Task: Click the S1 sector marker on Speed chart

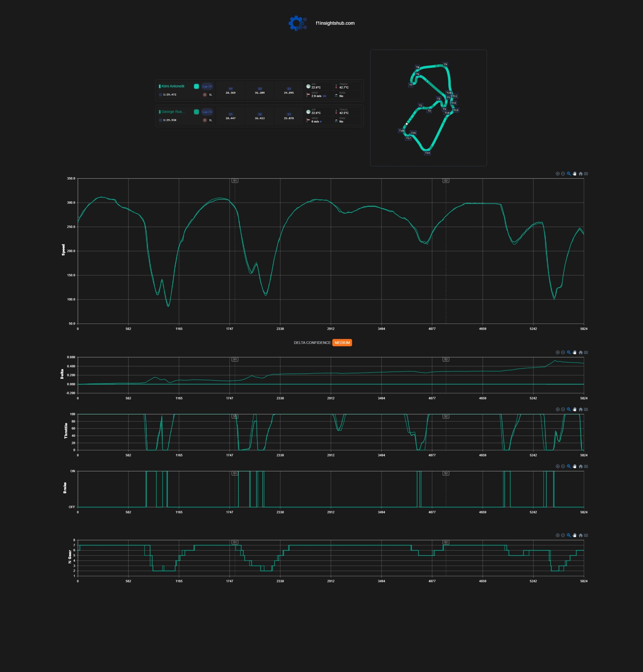Action: (235, 181)
